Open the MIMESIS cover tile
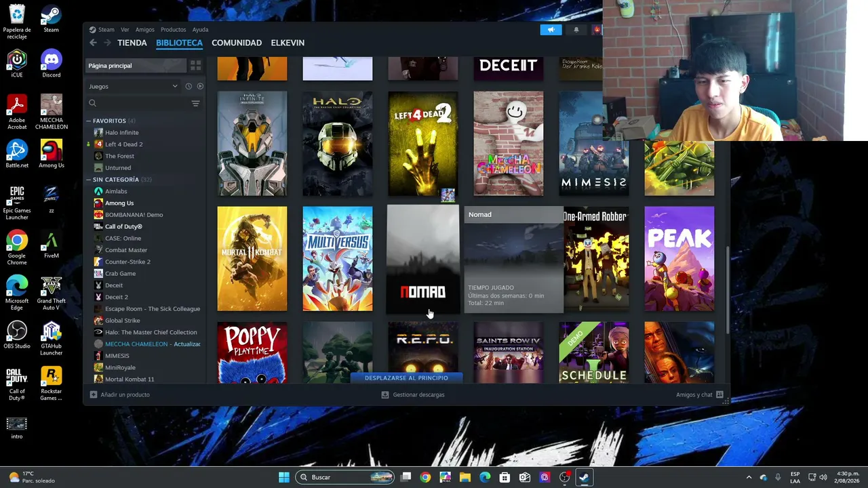The image size is (868, 488). 594,144
